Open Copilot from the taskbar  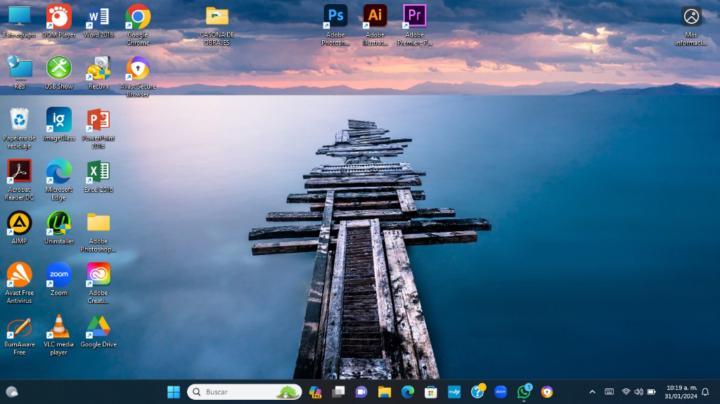click(315, 392)
